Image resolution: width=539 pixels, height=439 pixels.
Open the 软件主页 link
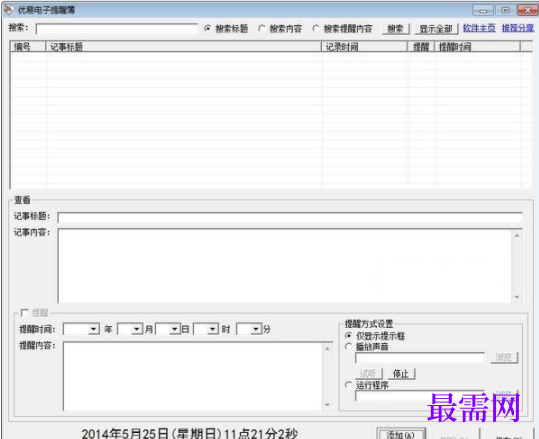(x=479, y=28)
